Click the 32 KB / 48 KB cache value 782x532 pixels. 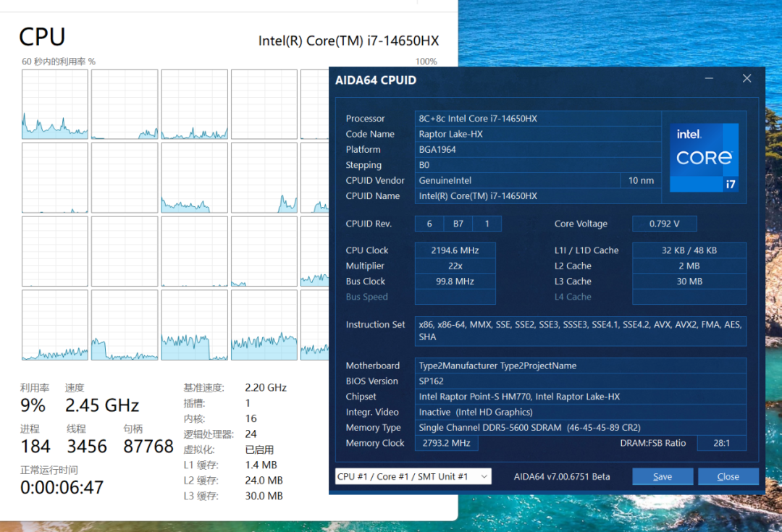tap(689, 250)
